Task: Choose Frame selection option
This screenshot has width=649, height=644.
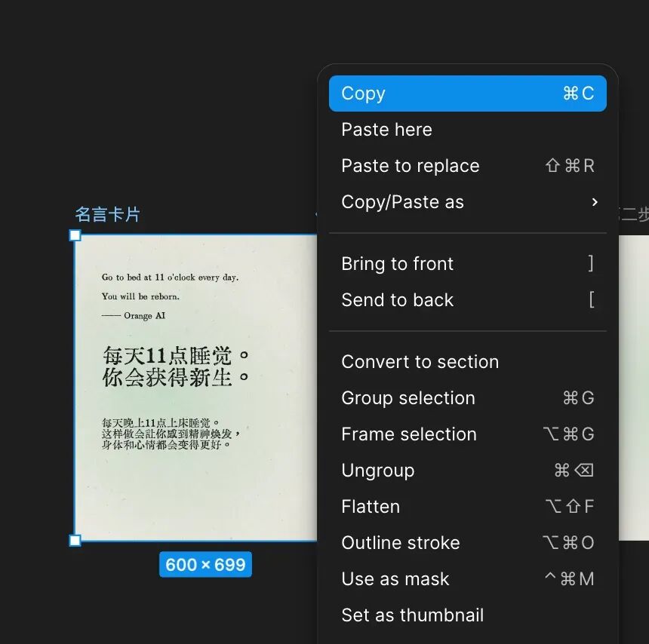Action: pos(467,434)
